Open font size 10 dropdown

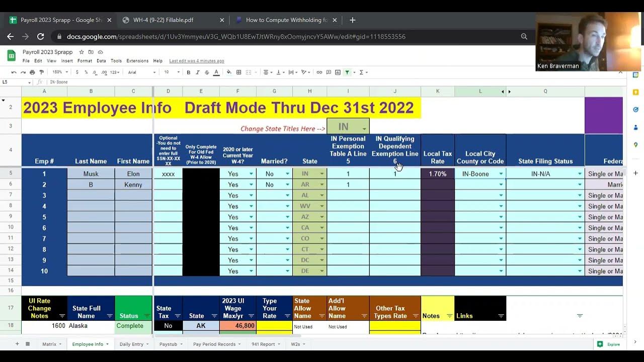click(172, 72)
